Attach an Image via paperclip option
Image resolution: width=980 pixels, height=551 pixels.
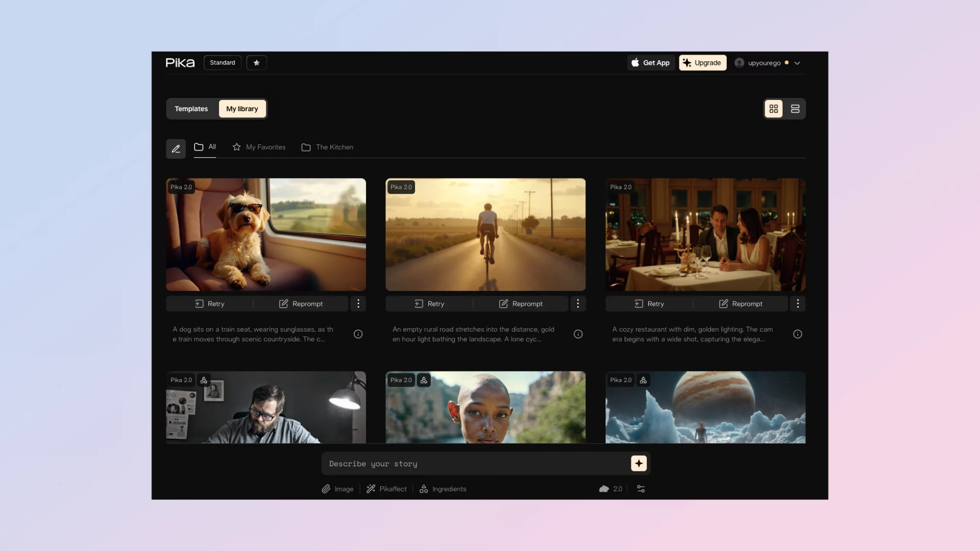[x=337, y=489]
